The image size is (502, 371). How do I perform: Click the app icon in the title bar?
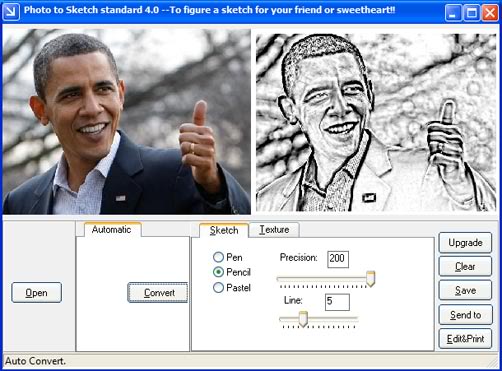click(x=11, y=12)
